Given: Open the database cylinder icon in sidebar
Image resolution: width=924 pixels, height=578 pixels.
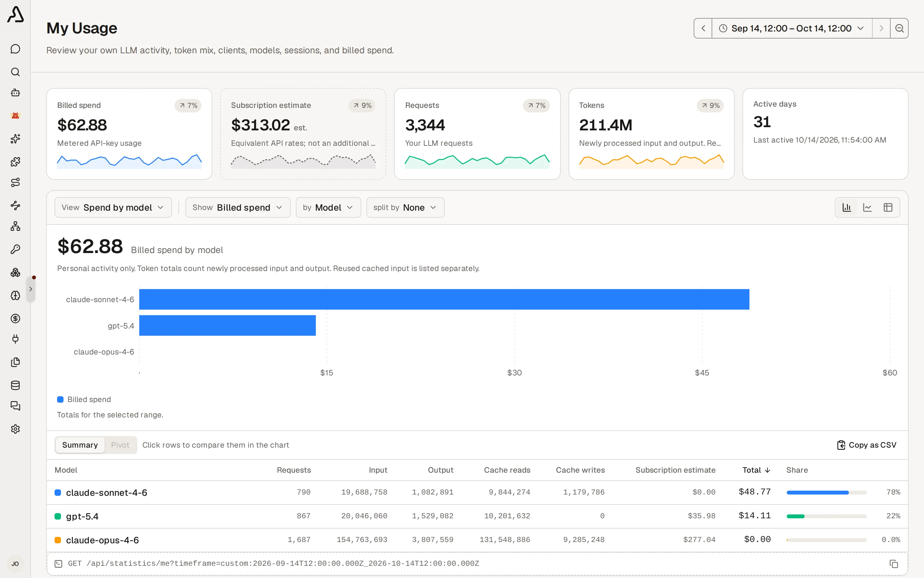Looking at the screenshot, I should (15, 385).
